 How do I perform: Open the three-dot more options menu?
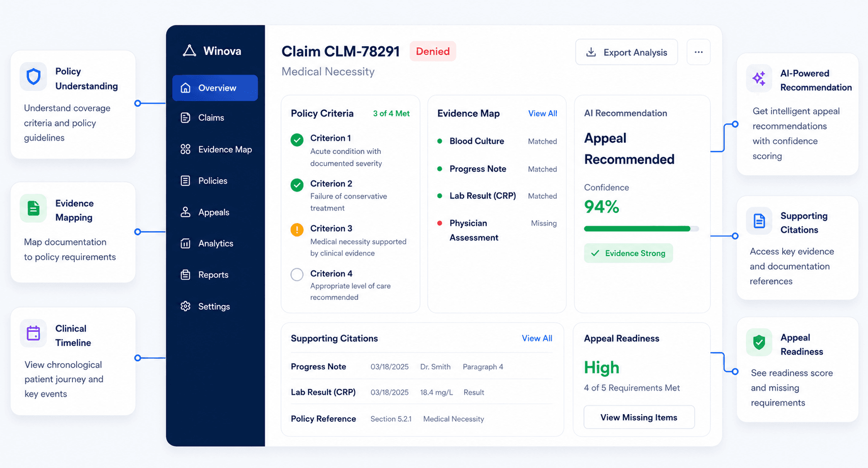tap(699, 52)
